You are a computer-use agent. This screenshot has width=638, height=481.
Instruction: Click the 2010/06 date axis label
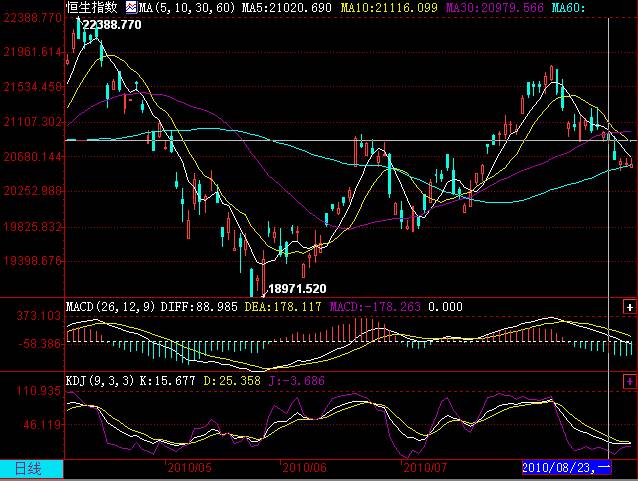(x=304, y=468)
